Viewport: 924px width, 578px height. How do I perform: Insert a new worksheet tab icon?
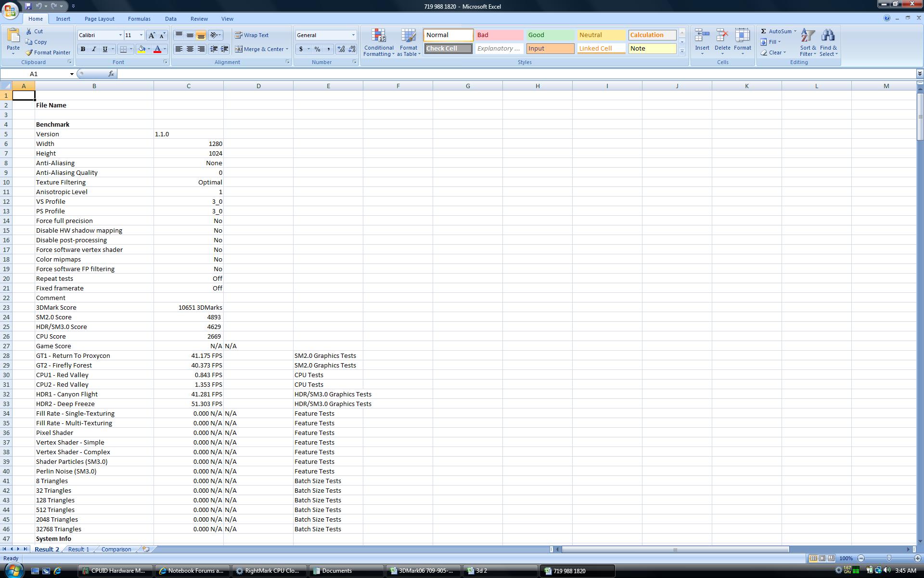(146, 549)
